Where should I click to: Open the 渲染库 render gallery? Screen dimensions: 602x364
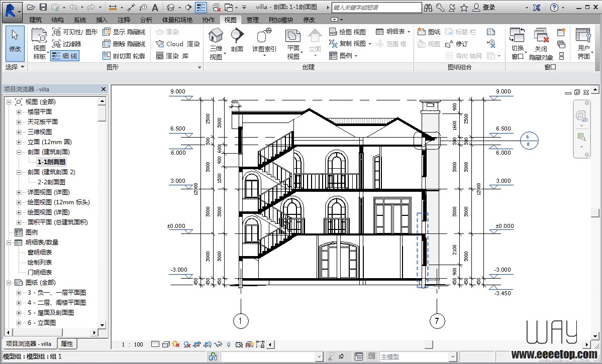tap(172, 56)
